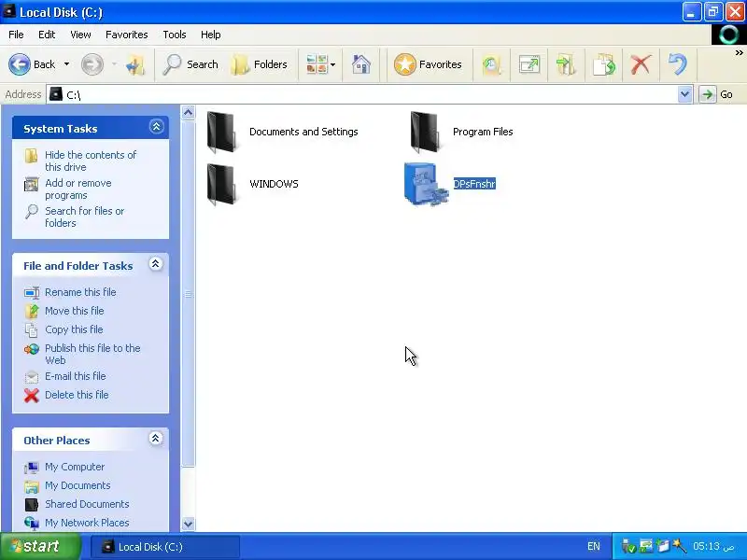747x560 pixels.
Task: Open the Favorites menu in the menu bar
Action: click(x=127, y=35)
